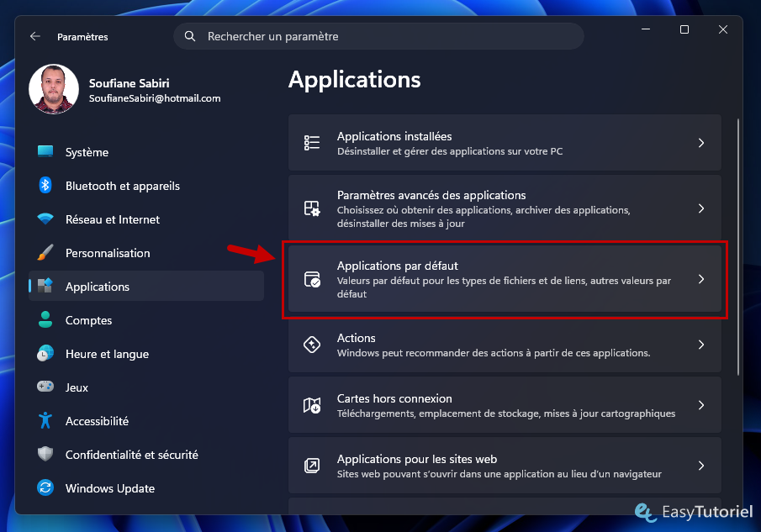Click the Soufiane Sabiri account name

pos(129,83)
